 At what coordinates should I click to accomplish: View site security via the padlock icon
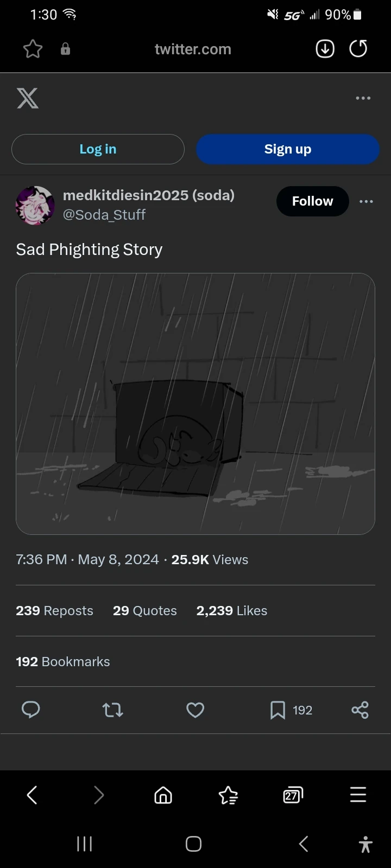(65, 49)
